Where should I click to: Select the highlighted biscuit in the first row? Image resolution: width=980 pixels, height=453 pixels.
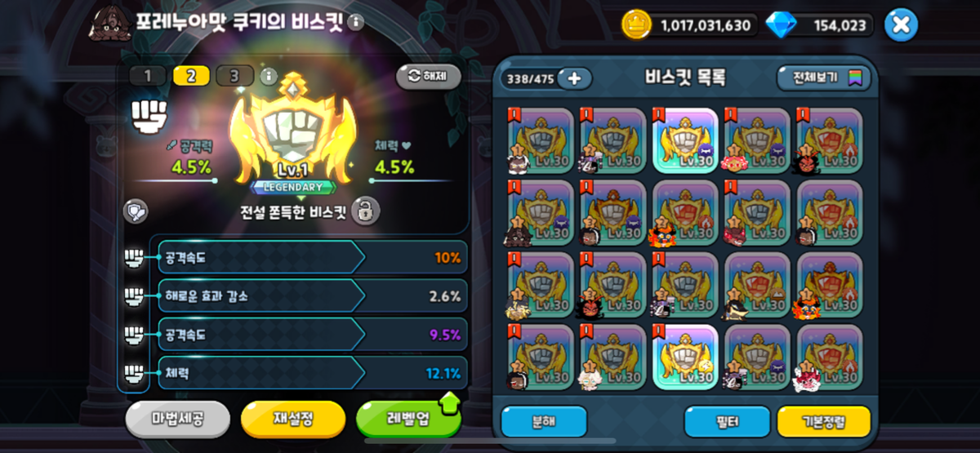click(685, 140)
